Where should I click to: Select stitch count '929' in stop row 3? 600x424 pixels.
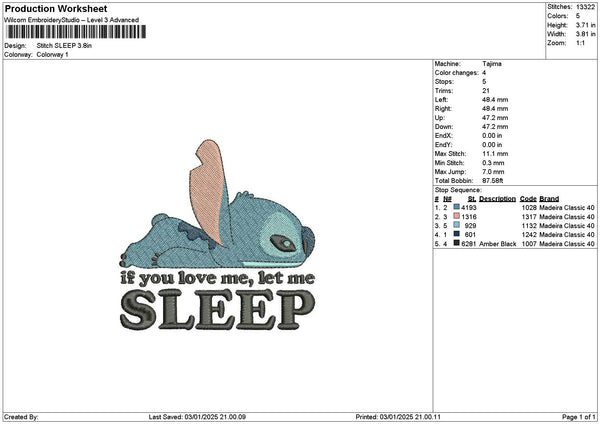(x=470, y=226)
